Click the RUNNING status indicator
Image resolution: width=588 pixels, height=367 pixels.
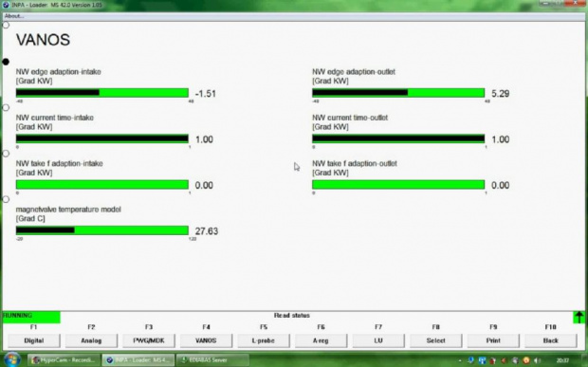[31, 317]
